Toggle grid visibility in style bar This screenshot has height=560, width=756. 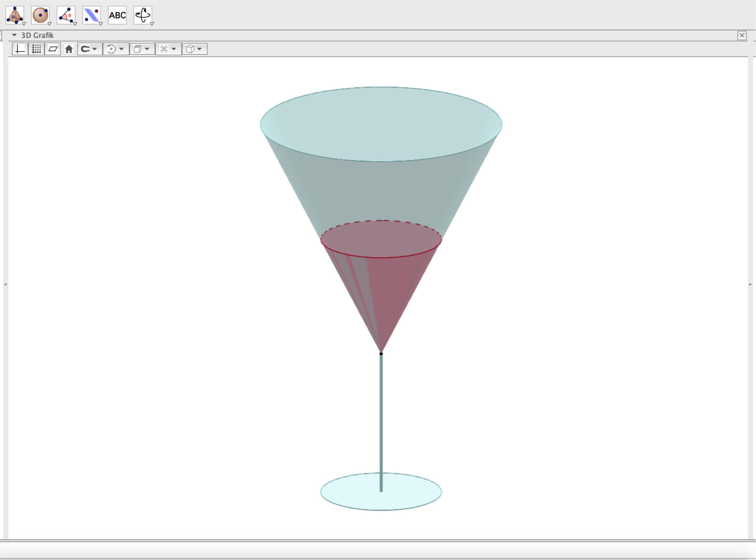pyautogui.click(x=36, y=49)
